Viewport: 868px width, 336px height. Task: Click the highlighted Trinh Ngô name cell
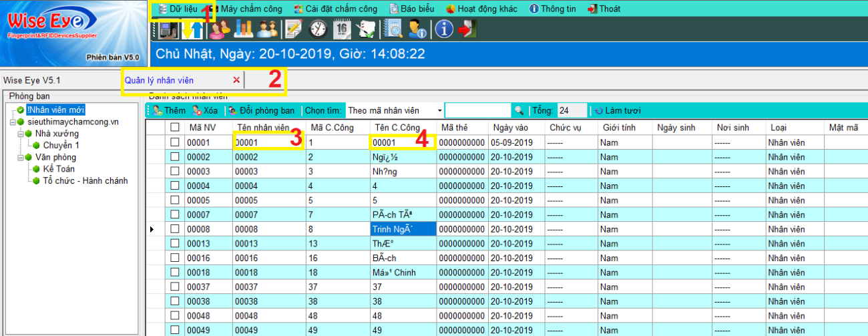tap(403, 229)
